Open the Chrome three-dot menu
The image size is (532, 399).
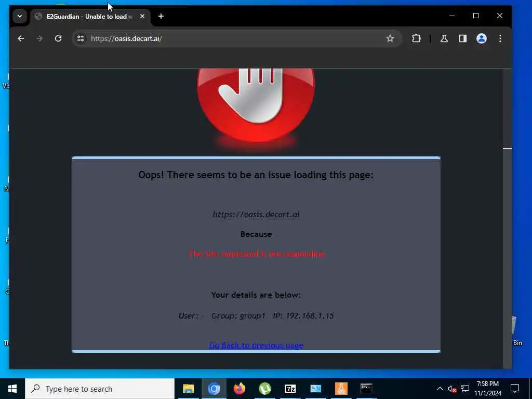click(500, 38)
